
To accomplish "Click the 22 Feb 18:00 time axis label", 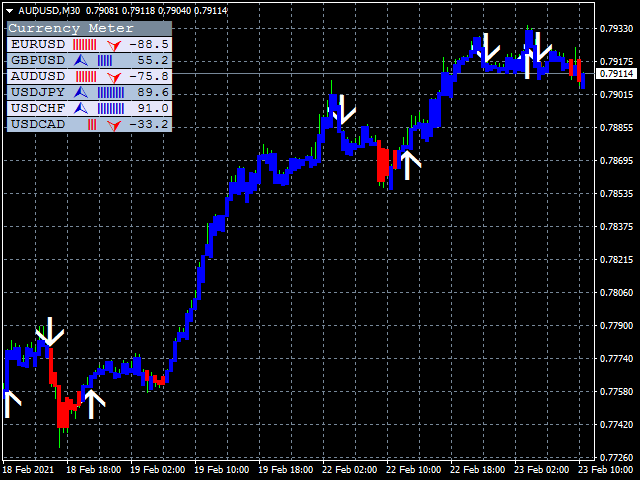I will click(478, 470).
